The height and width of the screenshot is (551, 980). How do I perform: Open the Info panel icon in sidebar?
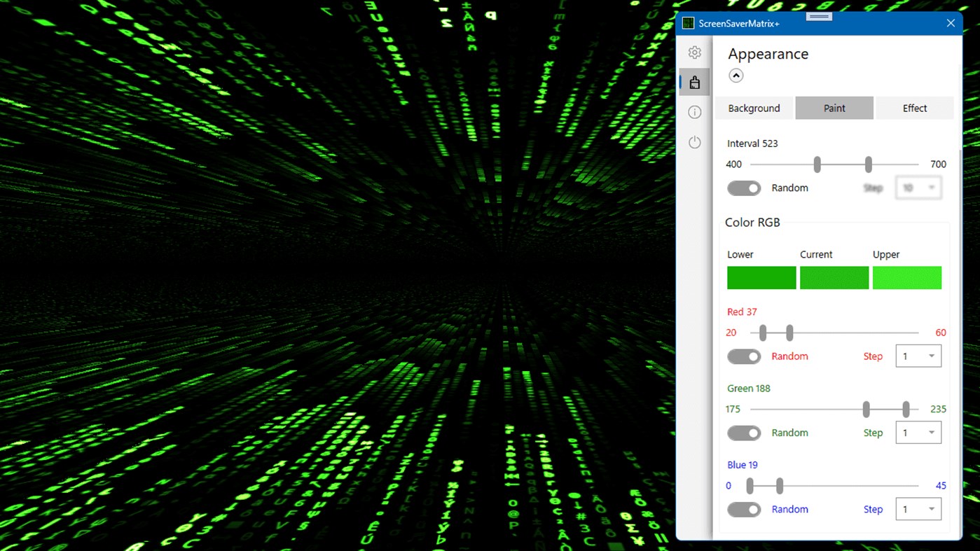point(694,111)
